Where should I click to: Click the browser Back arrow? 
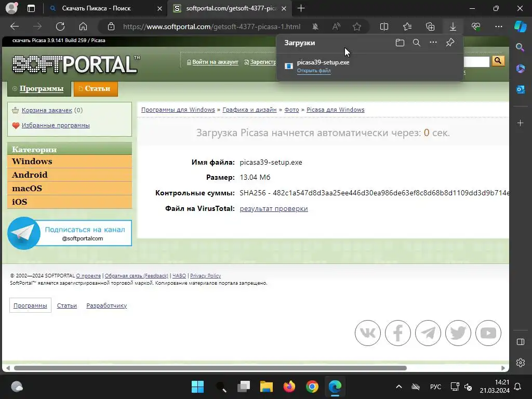tap(15, 26)
